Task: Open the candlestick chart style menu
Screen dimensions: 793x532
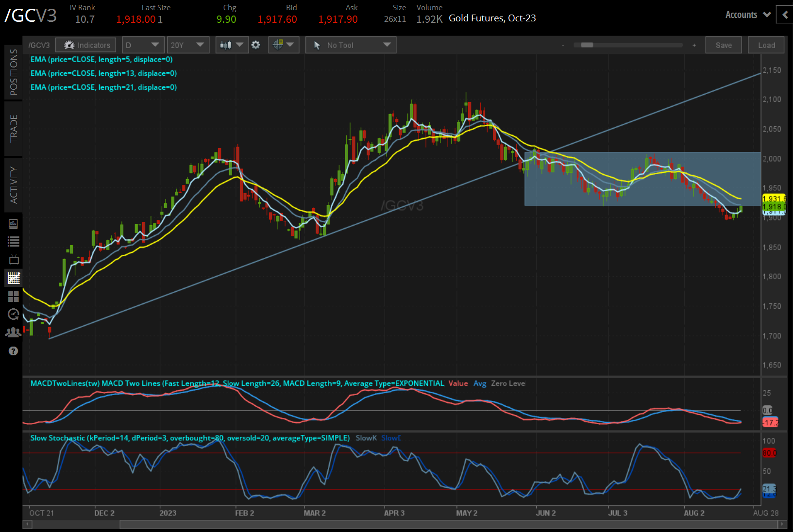Action: [231, 45]
